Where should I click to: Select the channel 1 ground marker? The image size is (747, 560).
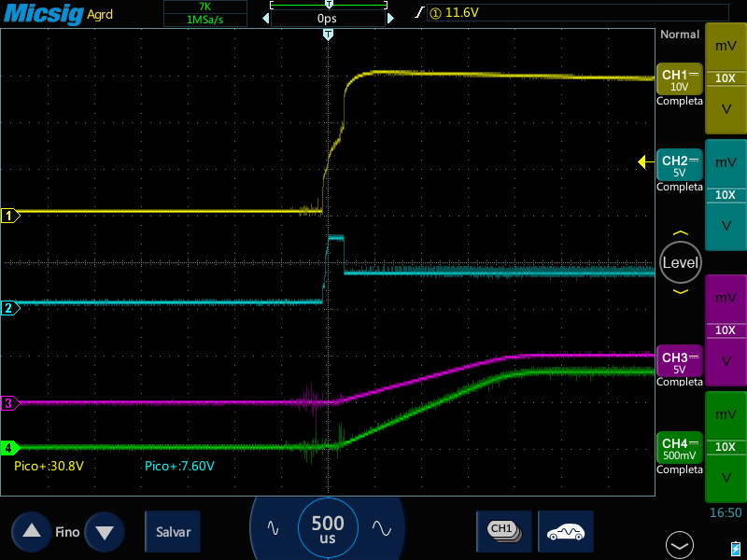coord(10,216)
